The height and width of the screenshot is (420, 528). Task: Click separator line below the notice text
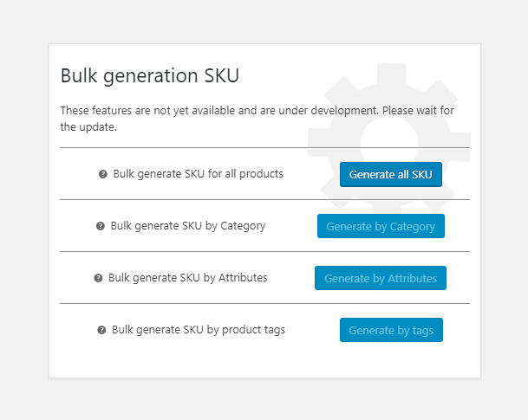(264, 147)
